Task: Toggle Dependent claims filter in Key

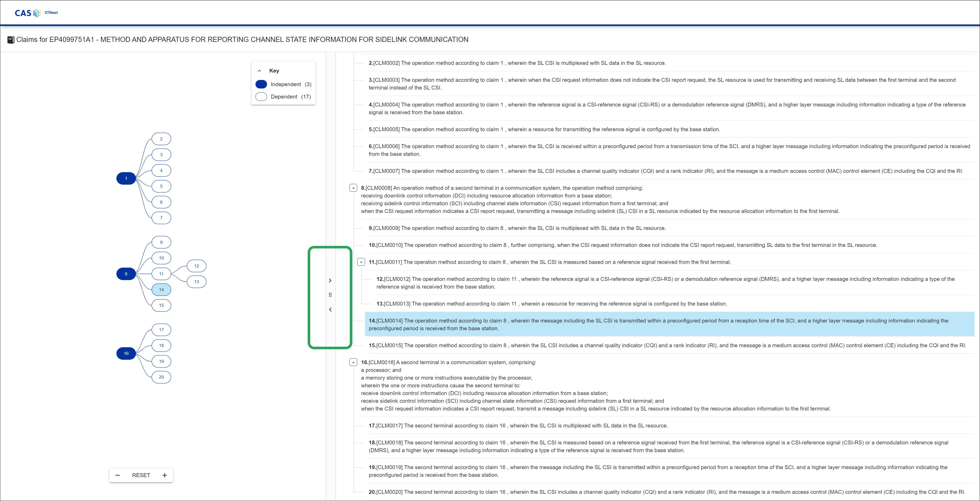Action: click(261, 97)
